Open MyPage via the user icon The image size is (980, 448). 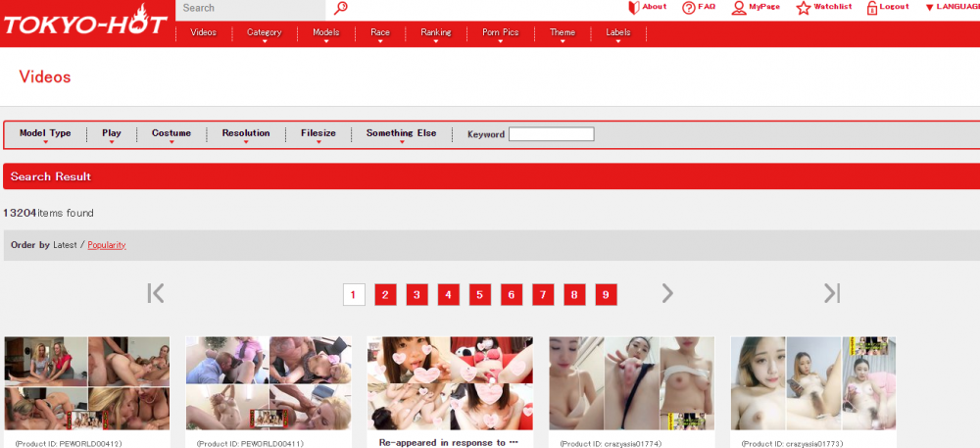739,8
